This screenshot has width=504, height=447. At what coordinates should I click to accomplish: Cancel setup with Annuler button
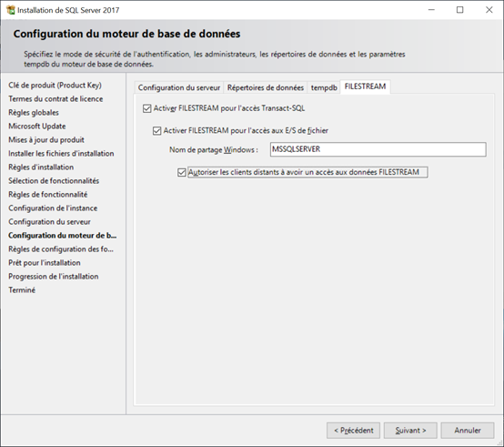coord(468,431)
